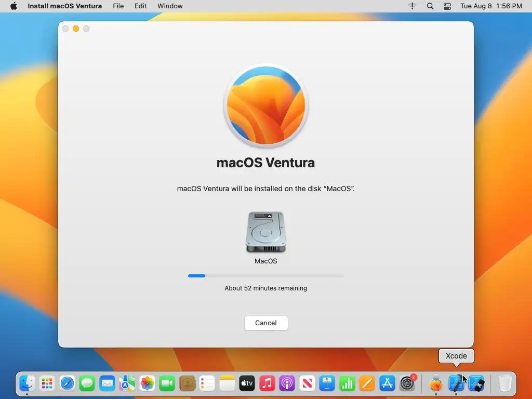Click the Install macOS Ventura Dock icon

[436, 383]
